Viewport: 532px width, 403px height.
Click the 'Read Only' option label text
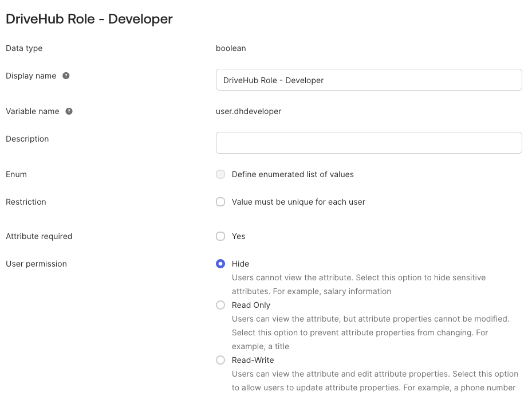[x=251, y=305]
